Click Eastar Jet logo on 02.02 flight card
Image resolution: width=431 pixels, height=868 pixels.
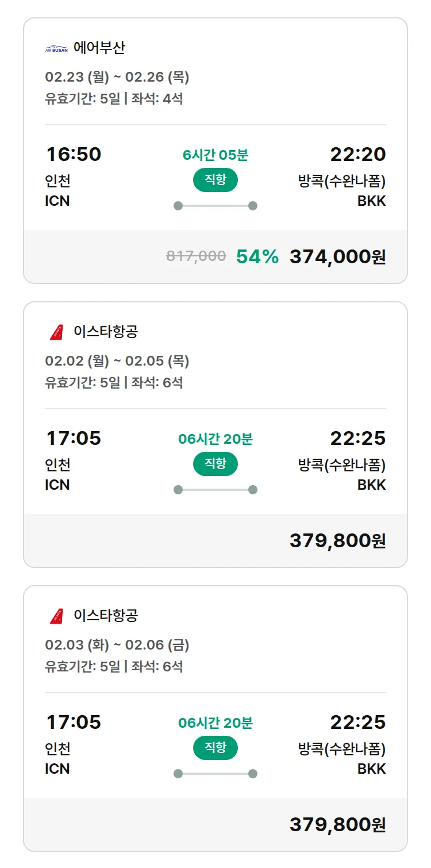click(56, 332)
